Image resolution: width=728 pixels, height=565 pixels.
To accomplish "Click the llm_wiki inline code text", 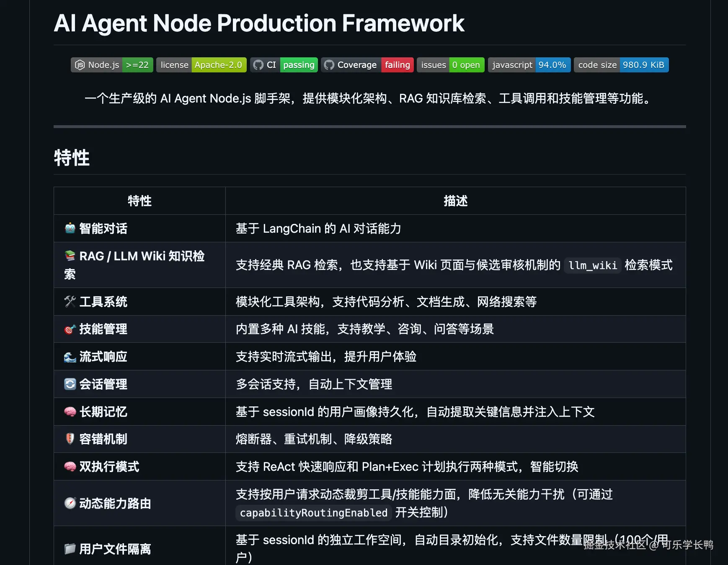I will pyautogui.click(x=593, y=265).
